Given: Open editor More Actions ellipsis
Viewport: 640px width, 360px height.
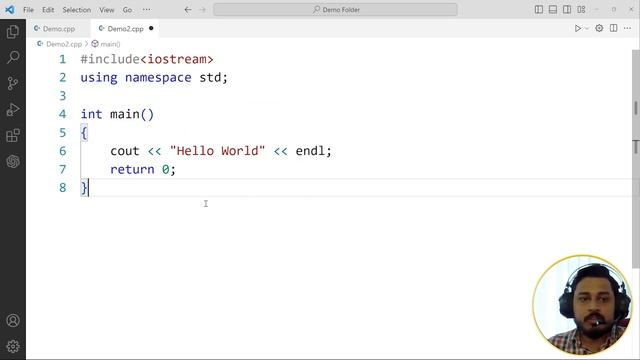Looking at the screenshot, I should click(627, 28).
